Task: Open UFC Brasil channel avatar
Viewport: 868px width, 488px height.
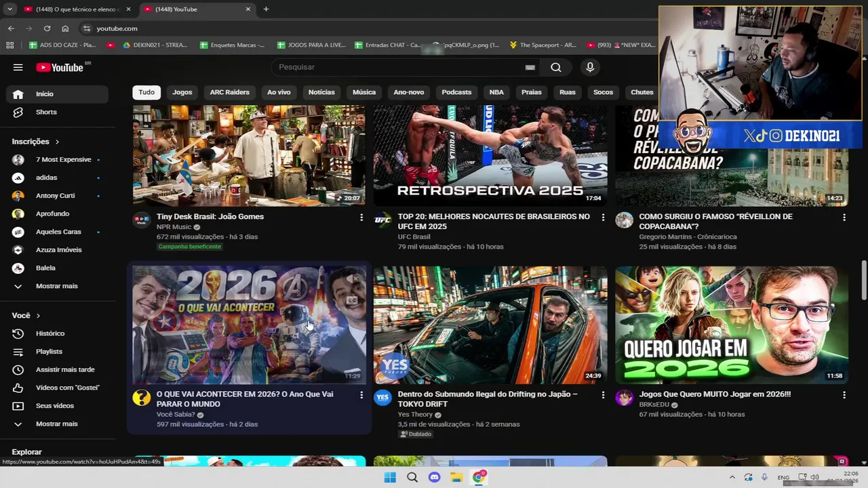Action: click(382, 220)
